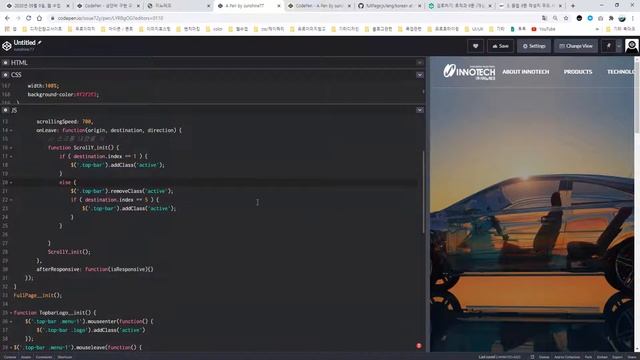The width and height of the screenshot is (640, 360).
Task: Collapse else block fold arrow at line 20
Action: click(11, 182)
